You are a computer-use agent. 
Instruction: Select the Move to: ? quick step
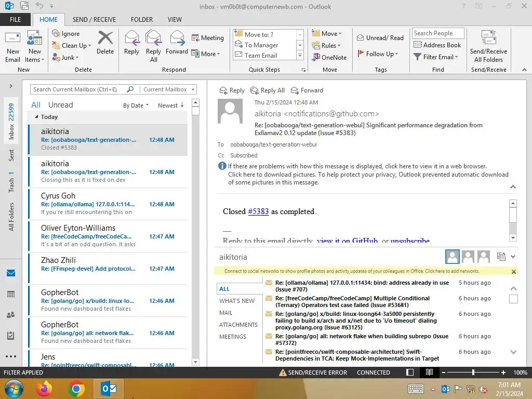[x=259, y=34]
